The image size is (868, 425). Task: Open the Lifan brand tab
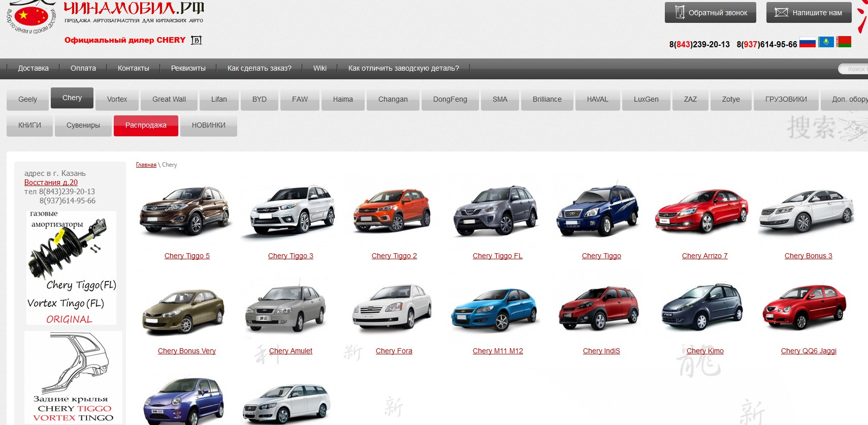tap(219, 100)
